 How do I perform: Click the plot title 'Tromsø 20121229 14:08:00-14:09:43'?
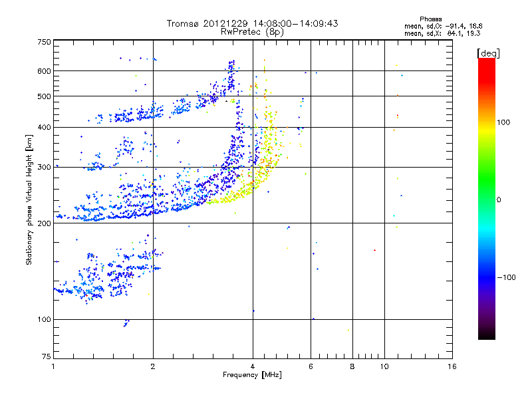coord(252,23)
